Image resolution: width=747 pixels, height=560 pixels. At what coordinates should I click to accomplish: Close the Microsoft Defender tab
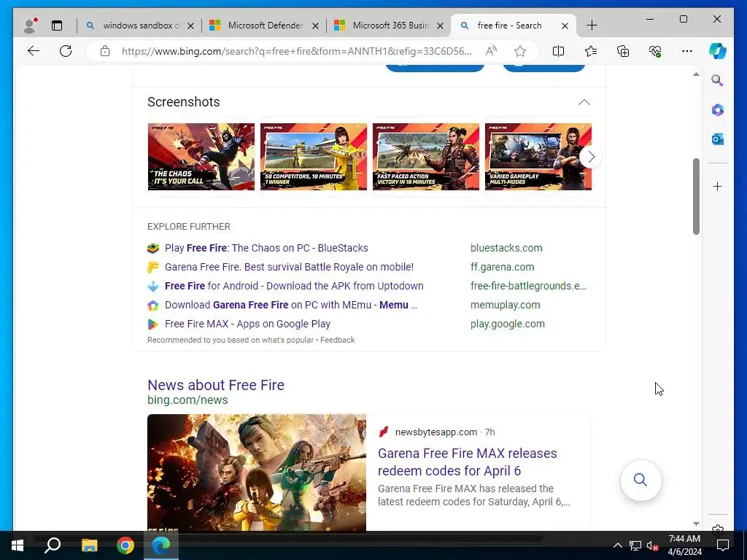[x=315, y=26]
